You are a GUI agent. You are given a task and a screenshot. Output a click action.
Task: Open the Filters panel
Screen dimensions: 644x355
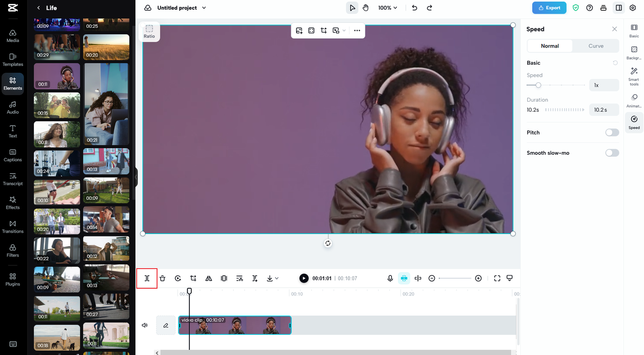13,250
